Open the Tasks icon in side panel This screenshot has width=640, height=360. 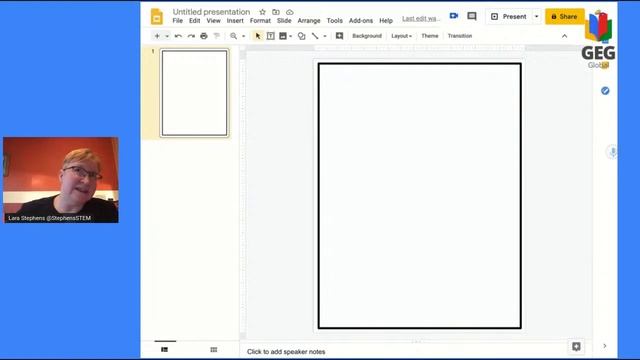click(605, 91)
